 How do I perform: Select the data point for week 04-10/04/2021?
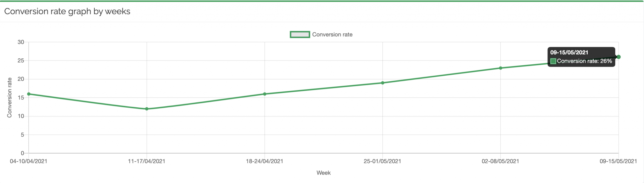click(x=29, y=94)
